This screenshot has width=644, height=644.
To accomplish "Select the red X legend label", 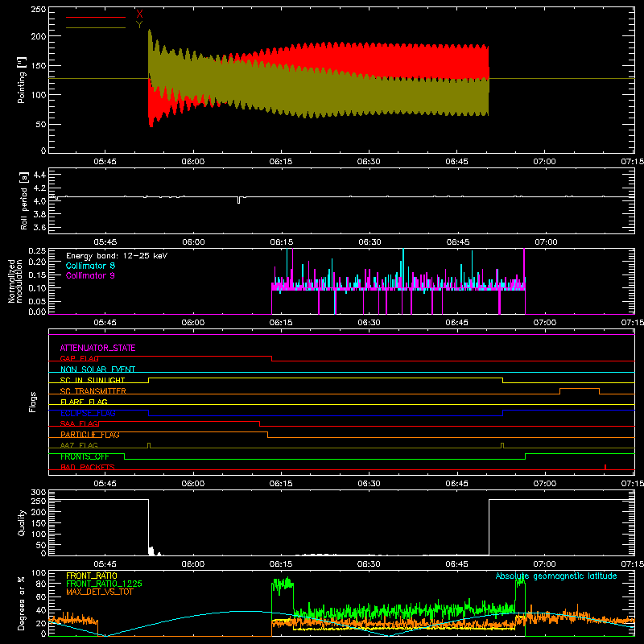I will (139, 14).
